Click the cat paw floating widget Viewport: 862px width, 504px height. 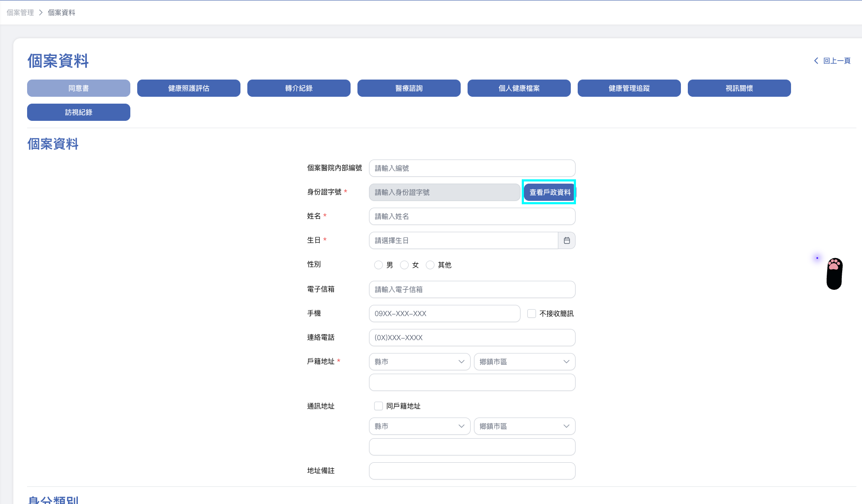click(834, 274)
